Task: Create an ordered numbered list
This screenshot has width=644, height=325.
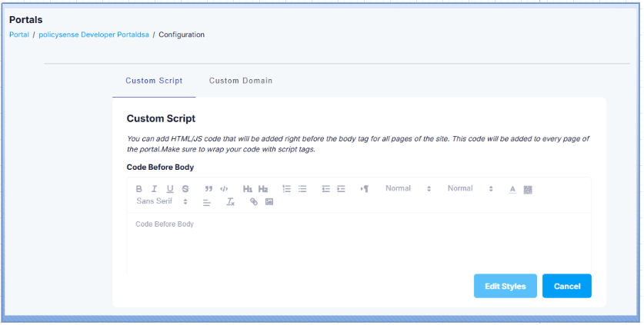Action: pos(286,189)
